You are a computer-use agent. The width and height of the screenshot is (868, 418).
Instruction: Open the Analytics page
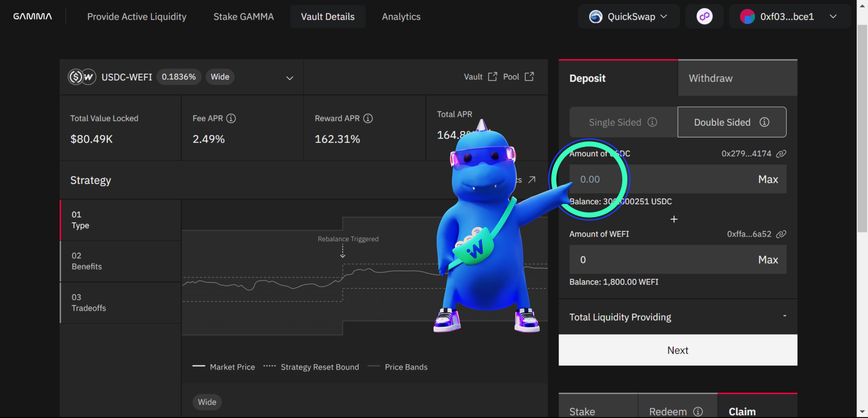(x=401, y=17)
